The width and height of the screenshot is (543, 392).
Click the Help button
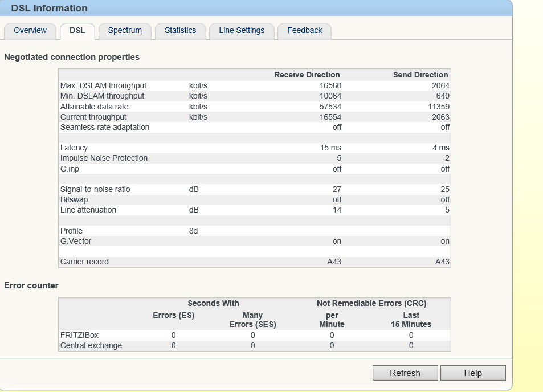click(472, 373)
